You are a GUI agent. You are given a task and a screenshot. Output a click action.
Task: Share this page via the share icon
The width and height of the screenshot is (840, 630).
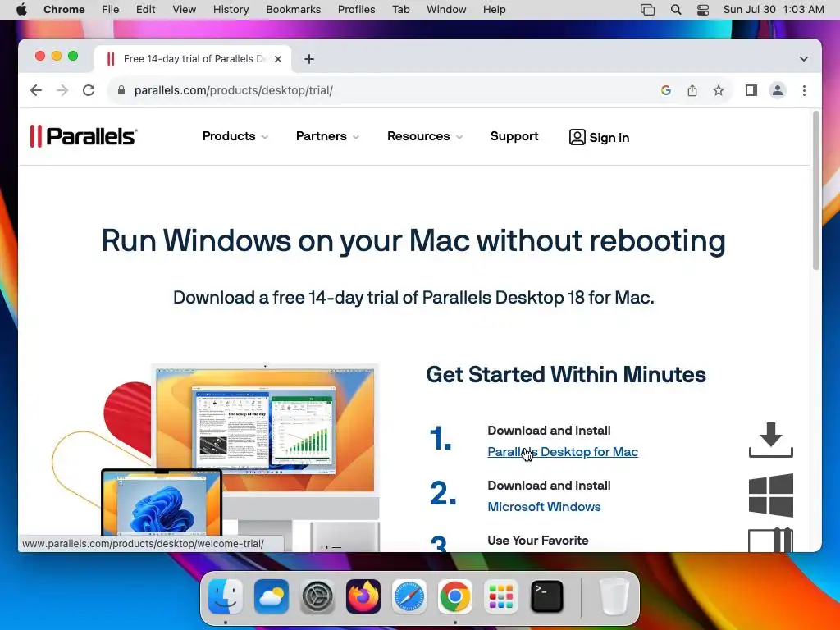692,90
